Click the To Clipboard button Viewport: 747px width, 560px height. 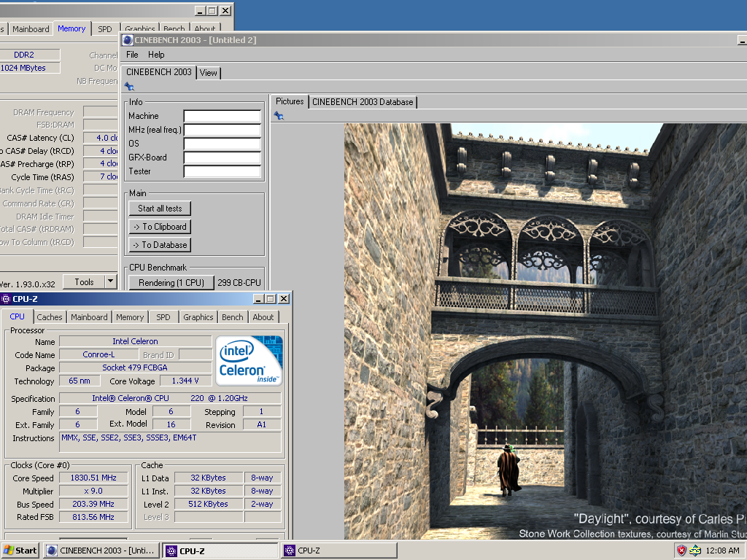tap(160, 227)
